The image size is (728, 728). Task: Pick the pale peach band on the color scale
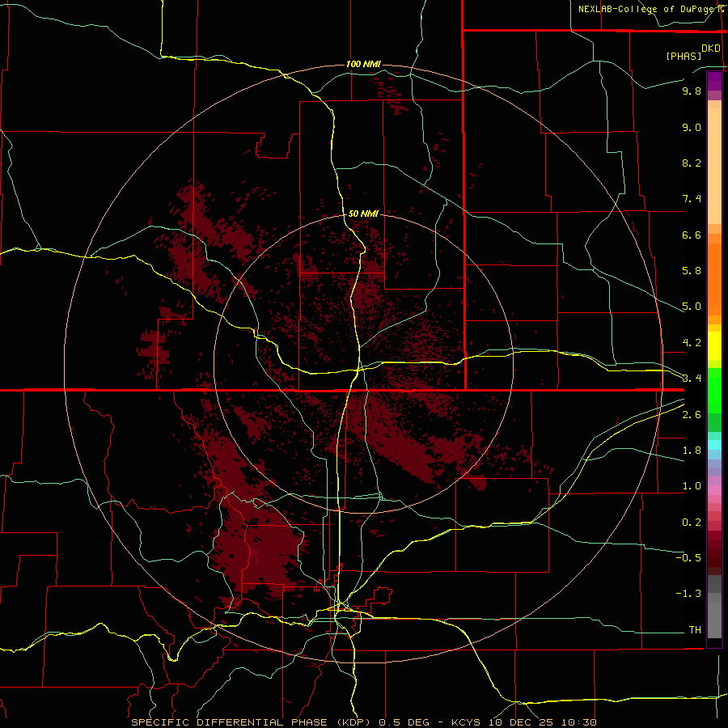714,166
